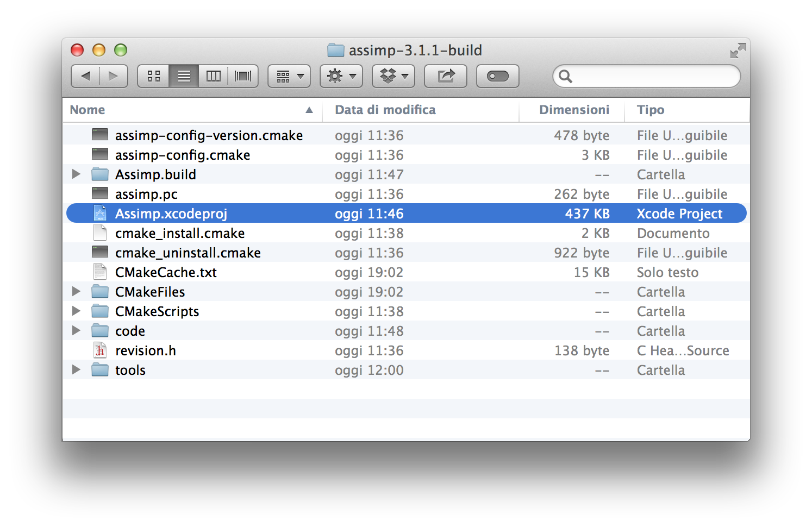Select the CMakeCache.txt file
Viewport: 812px width, 527px height.
166,272
